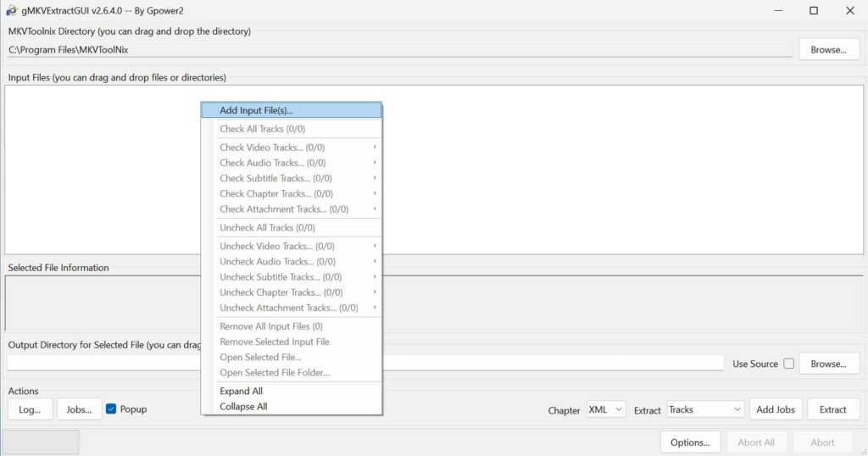Click the Abort button
Screen dimensions: 868x456
tap(822, 442)
